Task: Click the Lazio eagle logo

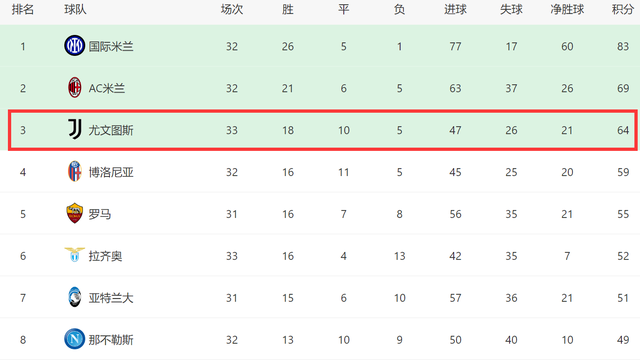Action: click(x=74, y=255)
